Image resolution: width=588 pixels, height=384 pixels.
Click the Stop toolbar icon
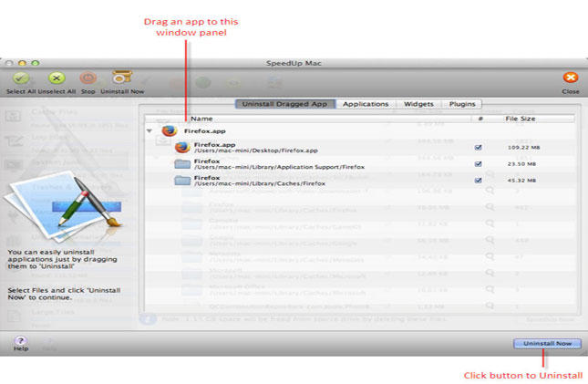pos(88,78)
